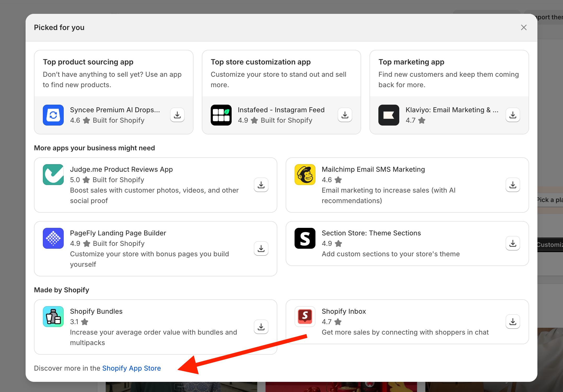
Task: Open Judge.me Product Reviews App title
Action: (121, 169)
